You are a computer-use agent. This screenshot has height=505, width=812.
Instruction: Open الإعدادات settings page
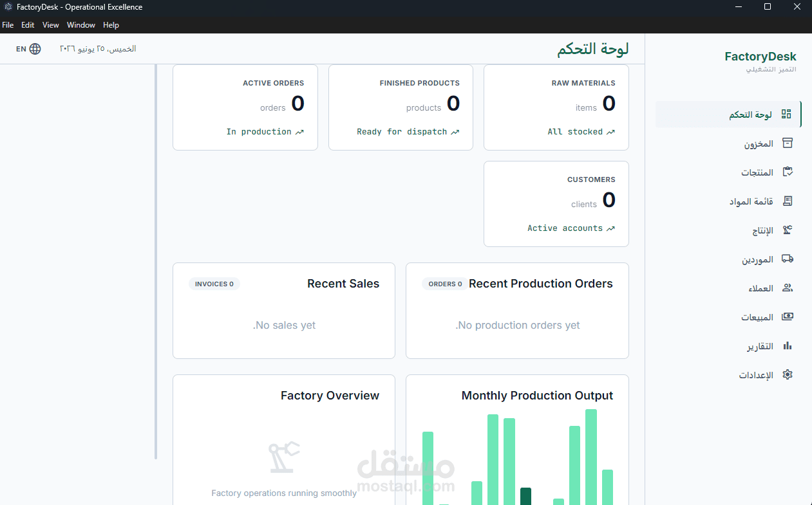(728, 374)
